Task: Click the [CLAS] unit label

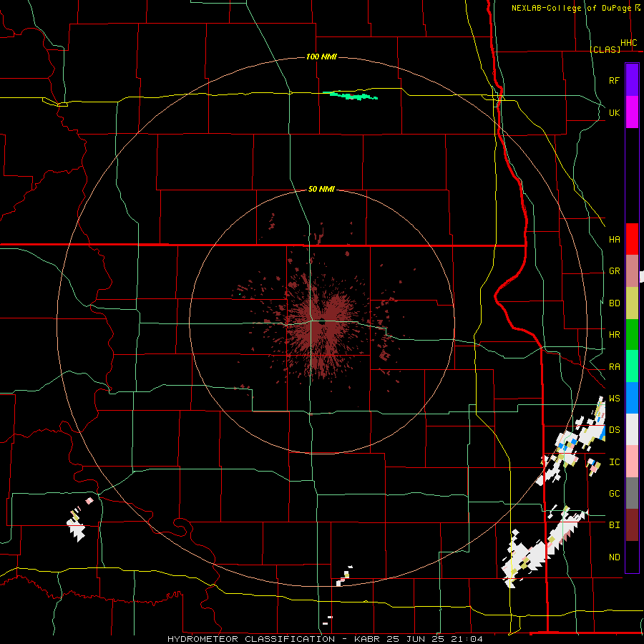Action: tap(605, 49)
